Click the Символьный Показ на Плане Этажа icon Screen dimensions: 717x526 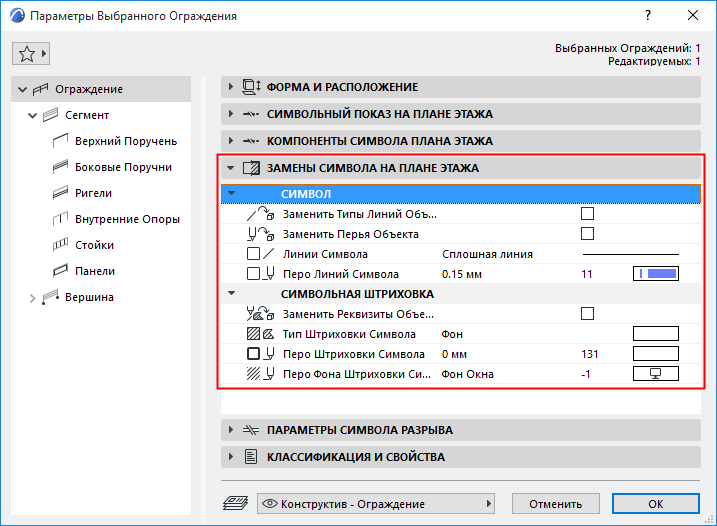(x=251, y=114)
